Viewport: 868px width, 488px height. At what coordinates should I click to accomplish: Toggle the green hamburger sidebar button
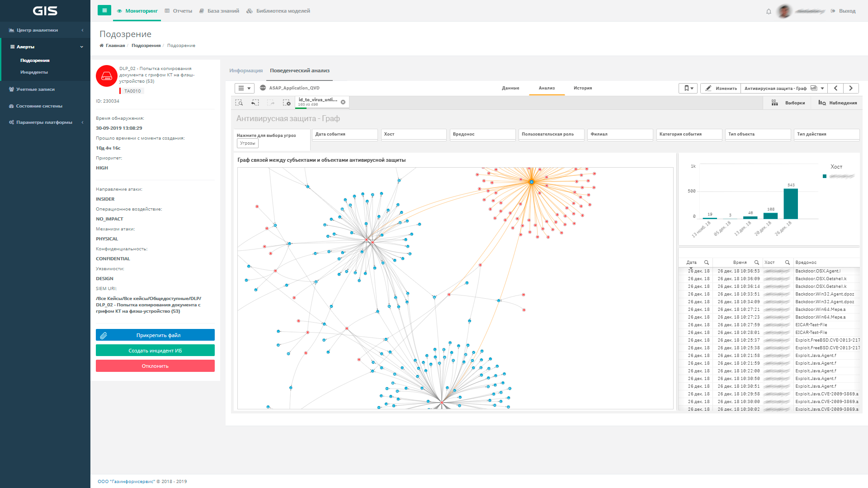[104, 10]
